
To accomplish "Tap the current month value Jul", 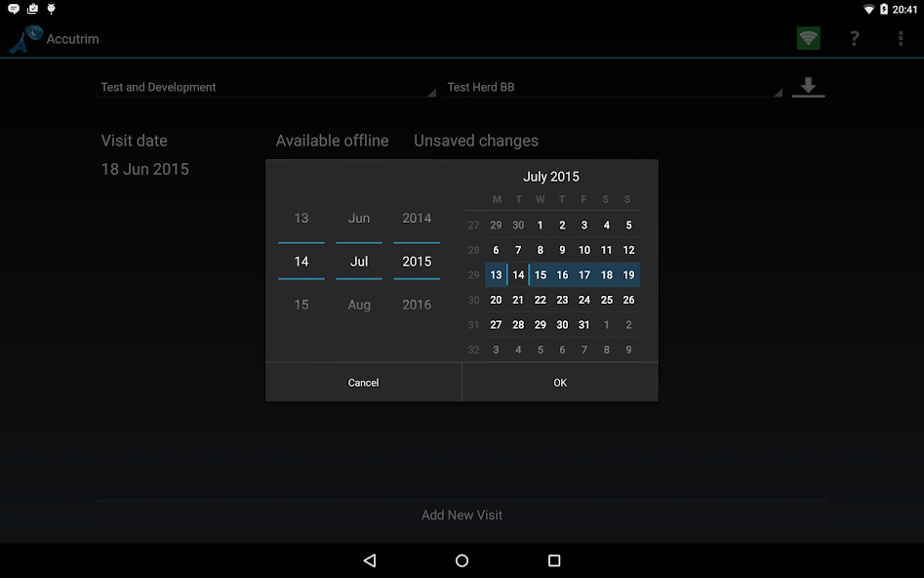I will (359, 262).
